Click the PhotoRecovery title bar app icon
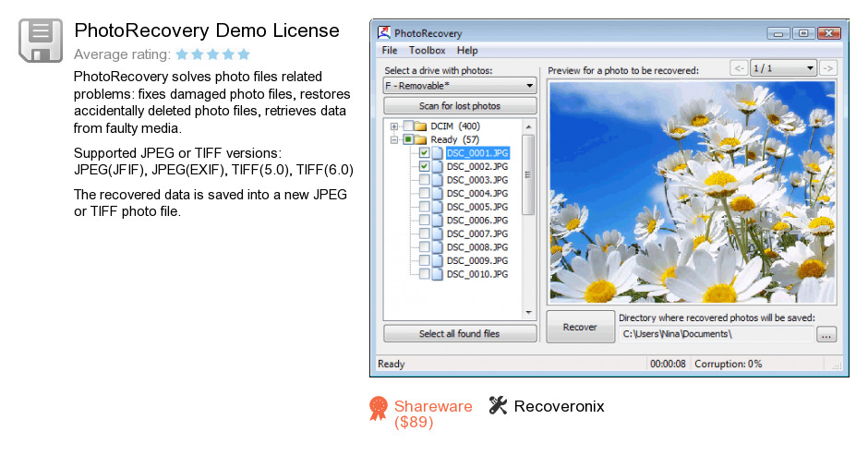Screen dimensions: 868x455 383,32
